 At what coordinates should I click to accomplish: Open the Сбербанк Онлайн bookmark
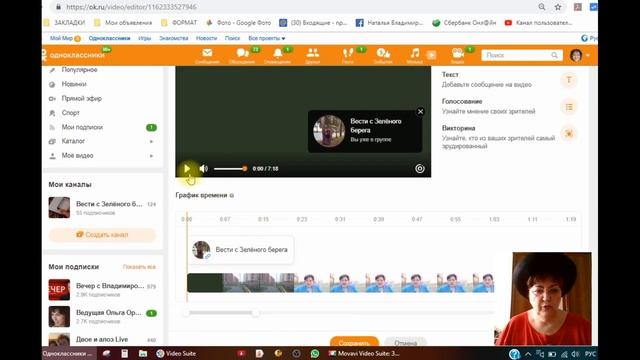tap(464, 23)
